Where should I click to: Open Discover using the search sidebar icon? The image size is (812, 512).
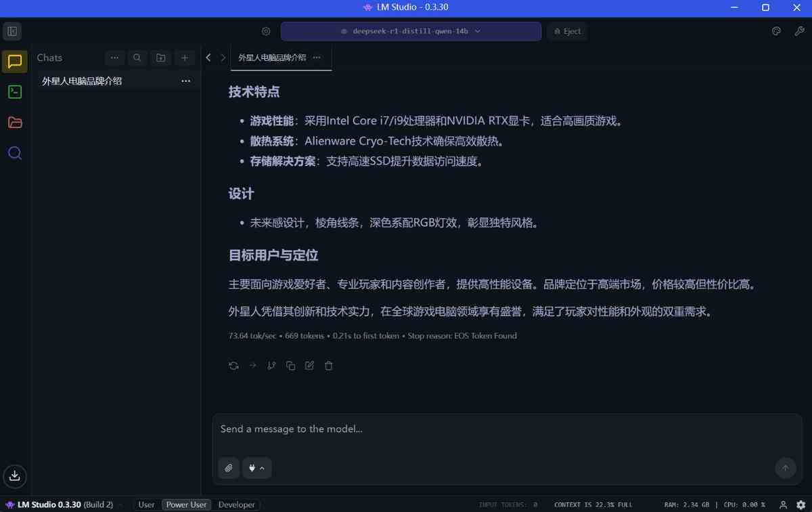14,153
